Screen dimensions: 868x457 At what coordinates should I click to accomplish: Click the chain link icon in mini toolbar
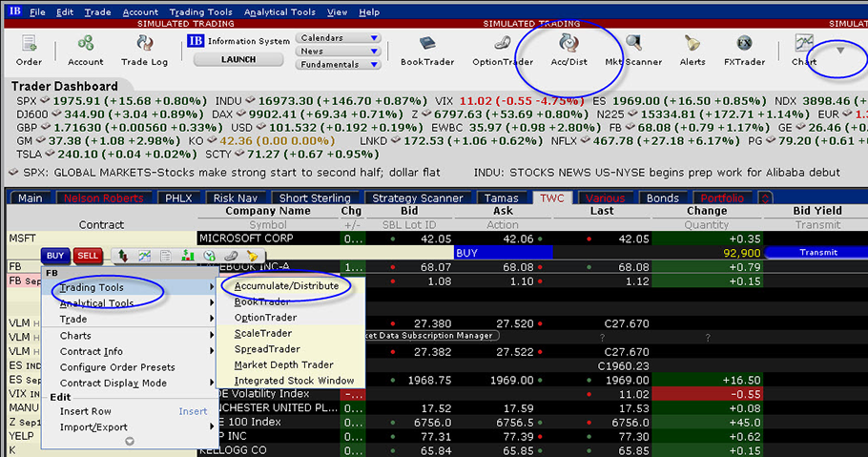231,256
